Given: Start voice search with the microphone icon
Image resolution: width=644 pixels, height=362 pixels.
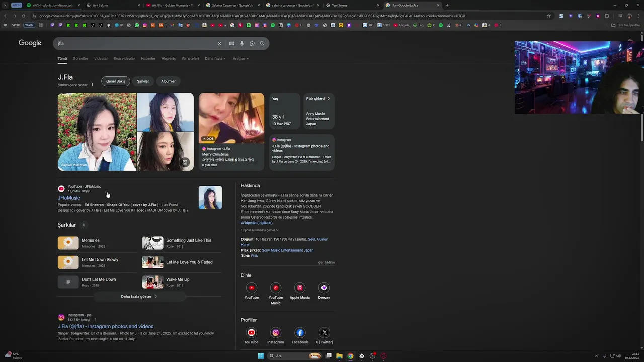Looking at the screenshot, I should [x=242, y=43].
